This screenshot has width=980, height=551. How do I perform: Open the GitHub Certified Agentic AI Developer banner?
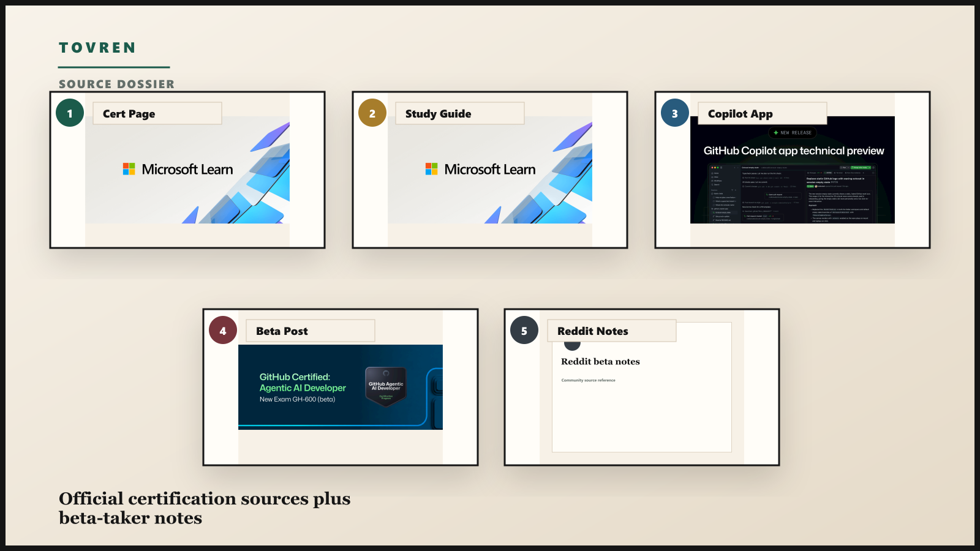click(341, 387)
